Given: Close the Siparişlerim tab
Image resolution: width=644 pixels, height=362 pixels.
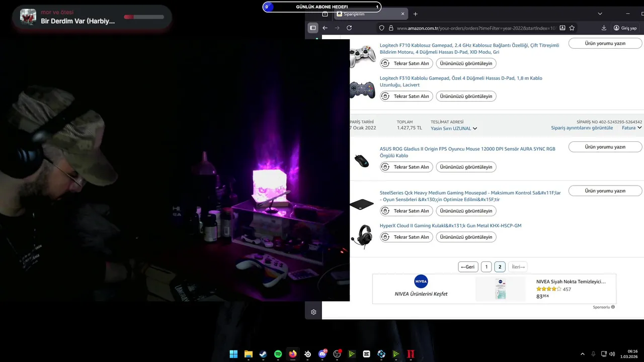Looking at the screenshot, I should pos(403,14).
